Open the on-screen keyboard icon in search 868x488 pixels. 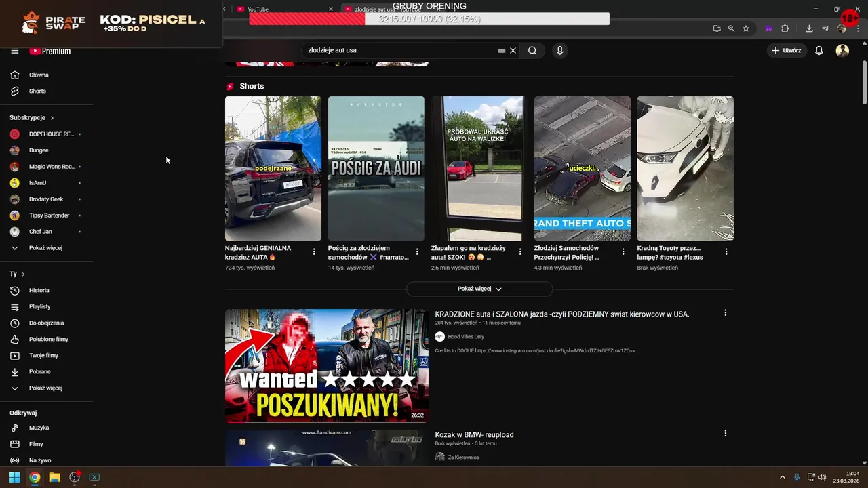pyautogui.click(x=502, y=50)
